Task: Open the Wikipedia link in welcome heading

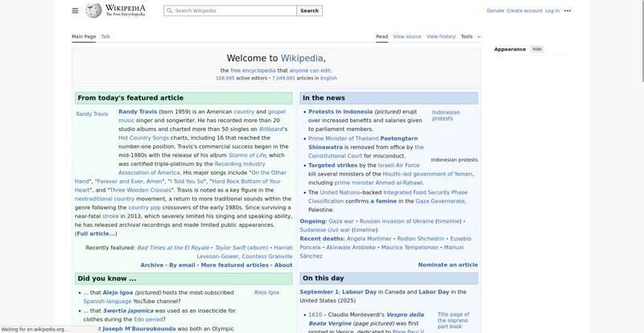Action: (302, 58)
